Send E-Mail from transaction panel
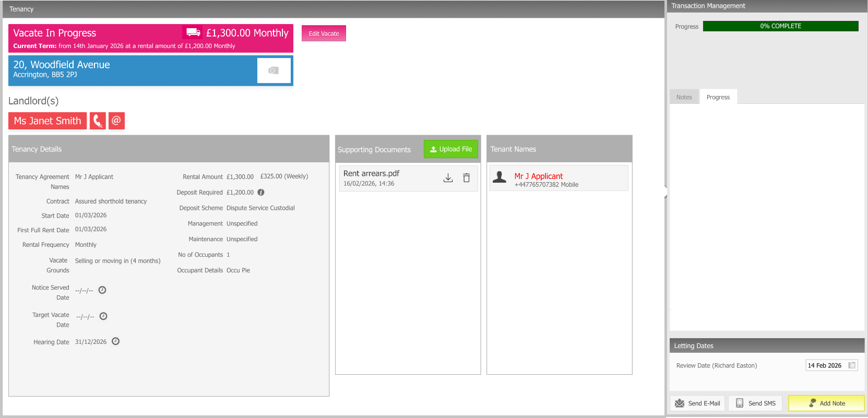The height and width of the screenshot is (418, 868). 697,403
